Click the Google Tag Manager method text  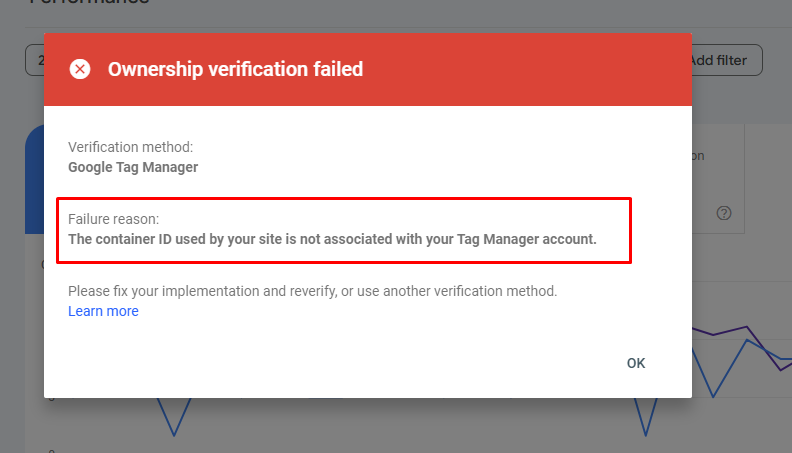[x=133, y=167]
